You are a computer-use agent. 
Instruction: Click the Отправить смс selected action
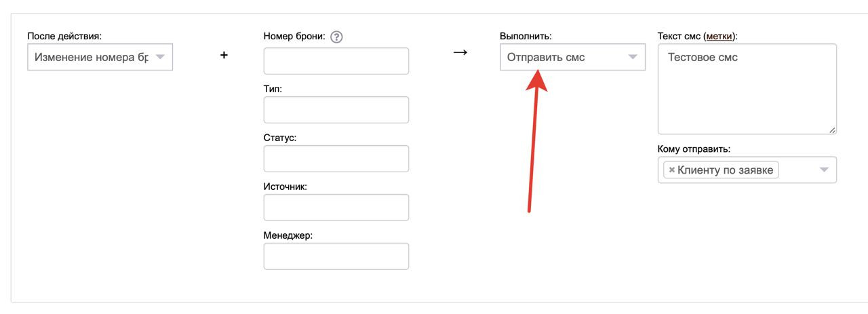[x=546, y=58]
